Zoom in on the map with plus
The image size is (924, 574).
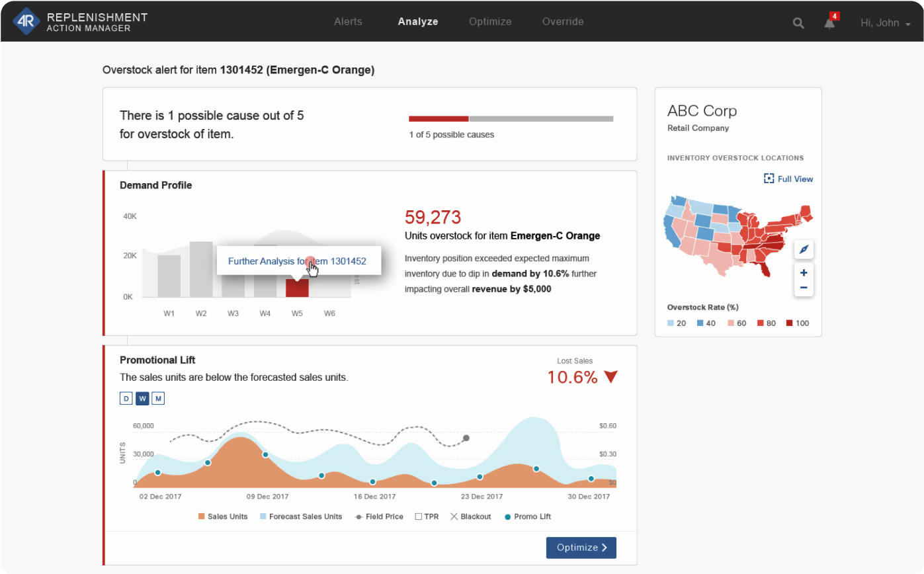[x=804, y=272]
